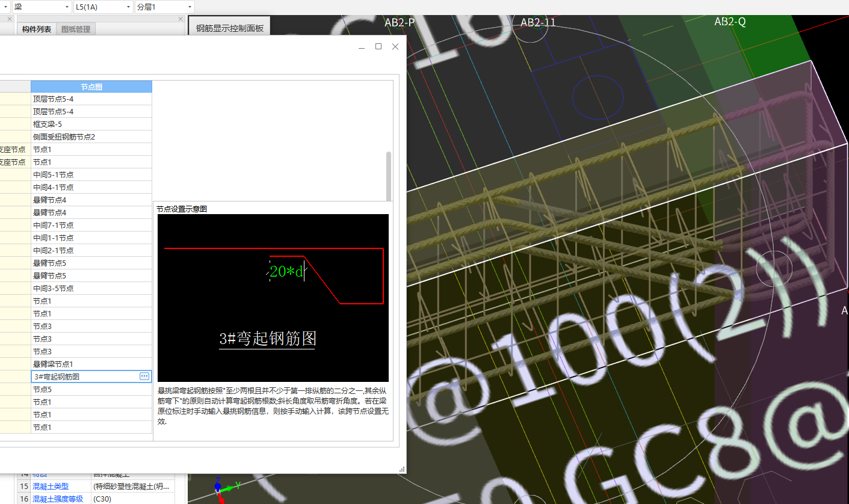The width and height of the screenshot is (849, 504).
Task: Select the 中间1-1节点 cell
Action: pos(91,238)
